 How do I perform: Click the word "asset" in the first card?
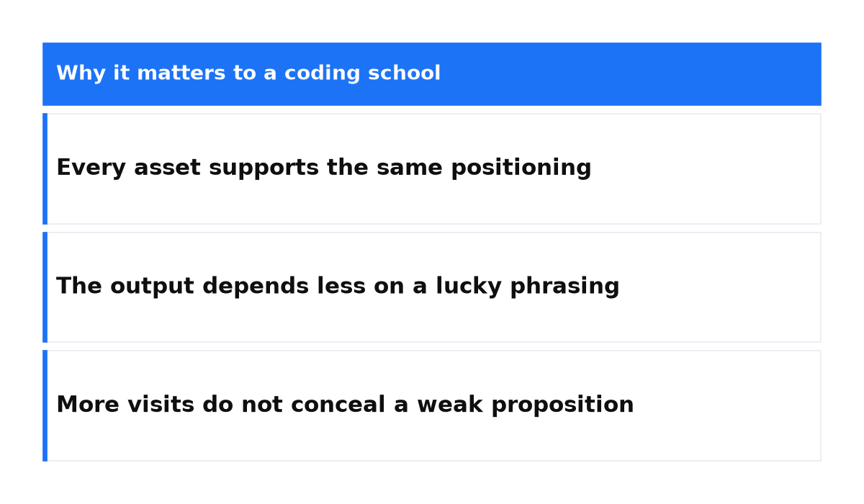point(167,168)
